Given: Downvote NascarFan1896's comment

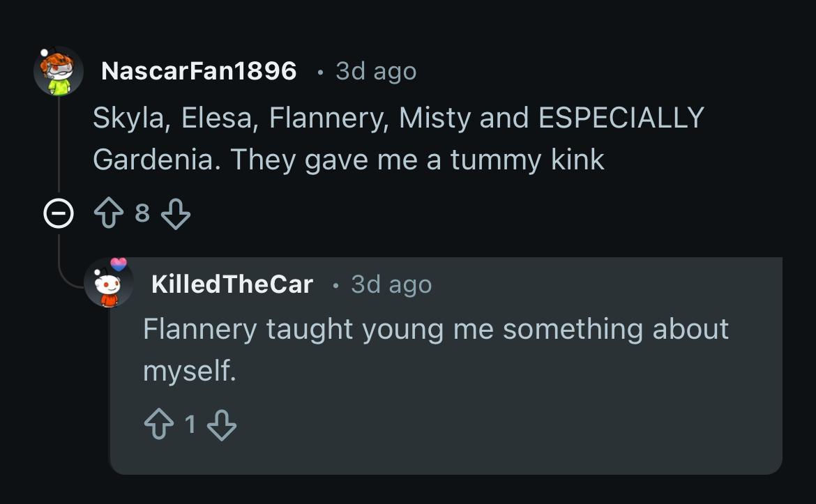Looking at the screenshot, I should click(176, 214).
